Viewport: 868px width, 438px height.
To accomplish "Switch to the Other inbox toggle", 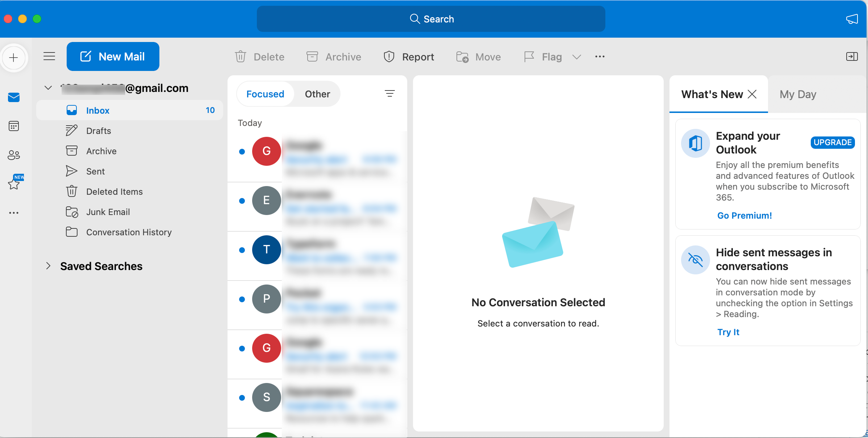I will tap(317, 94).
